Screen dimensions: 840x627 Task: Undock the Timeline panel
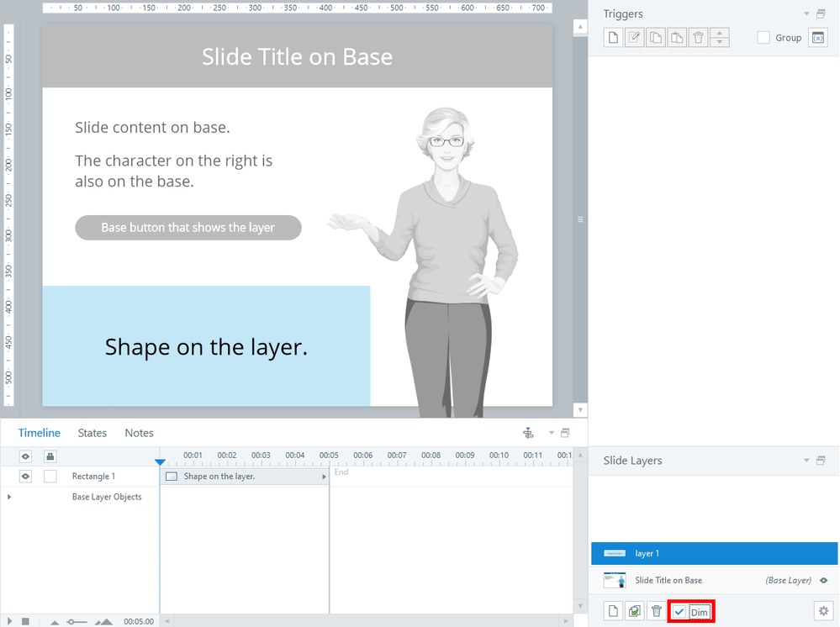point(565,433)
